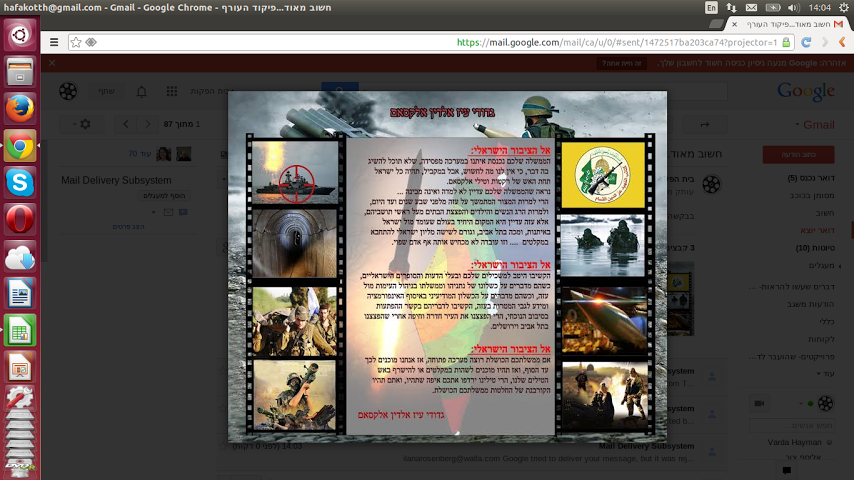Open Sent Mail folder
The image size is (854, 480).
click(x=817, y=230)
